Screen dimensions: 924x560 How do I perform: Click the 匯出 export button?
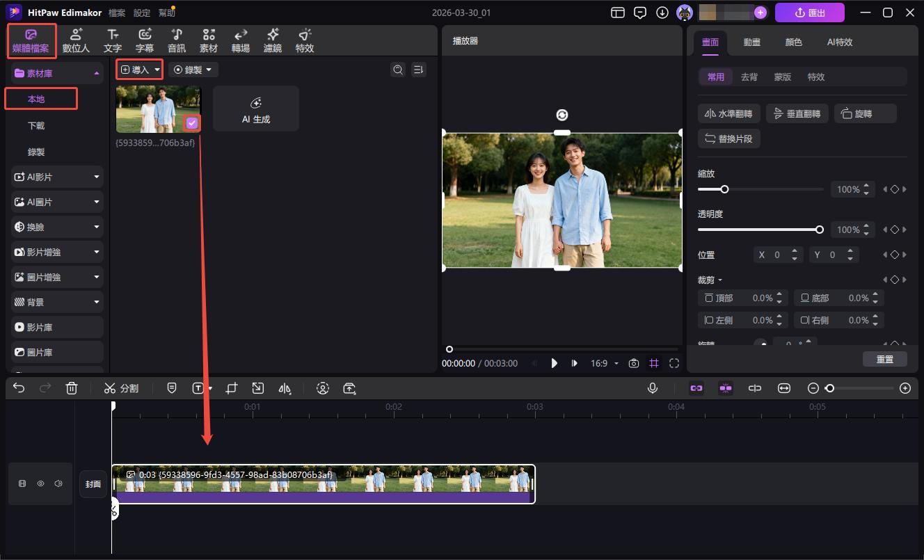(x=809, y=13)
